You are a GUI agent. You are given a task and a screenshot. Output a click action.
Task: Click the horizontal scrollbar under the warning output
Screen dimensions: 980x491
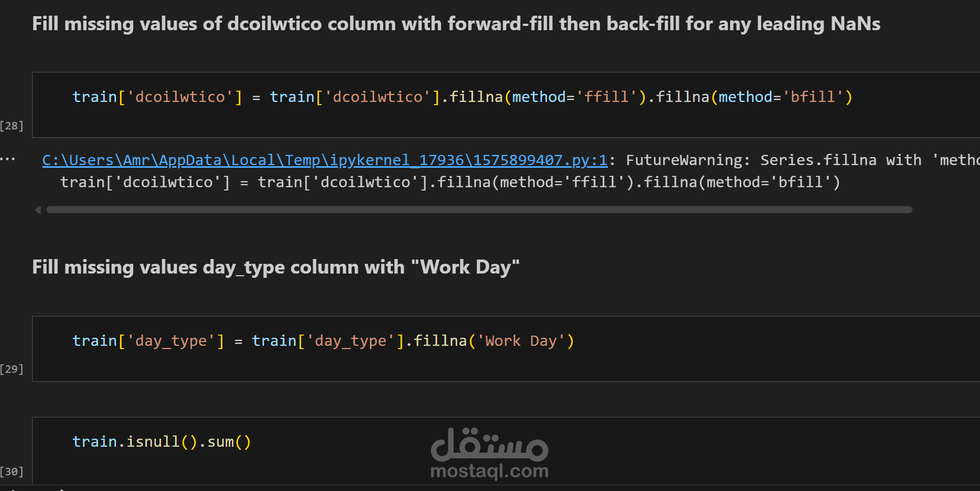pyautogui.click(x=479, y=209)
